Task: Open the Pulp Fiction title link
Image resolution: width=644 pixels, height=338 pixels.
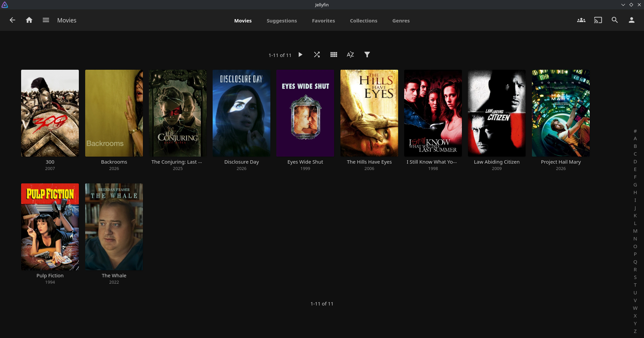Action: click(50, 276)
